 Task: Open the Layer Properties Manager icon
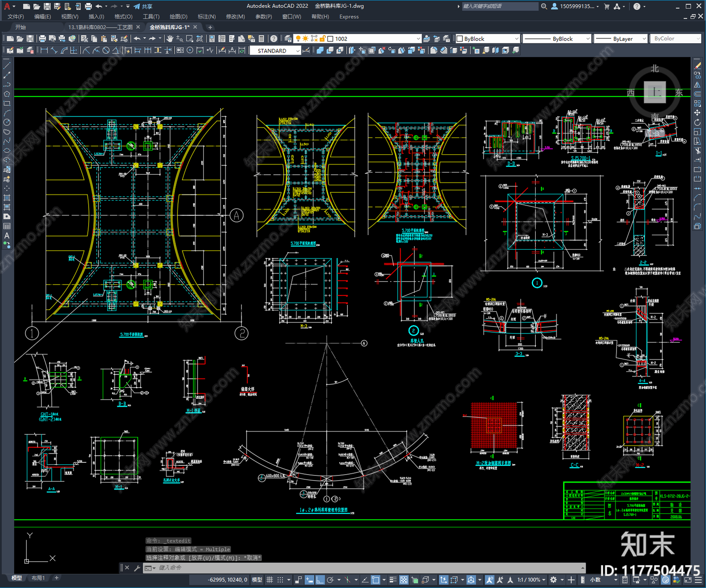pos(288,39)
